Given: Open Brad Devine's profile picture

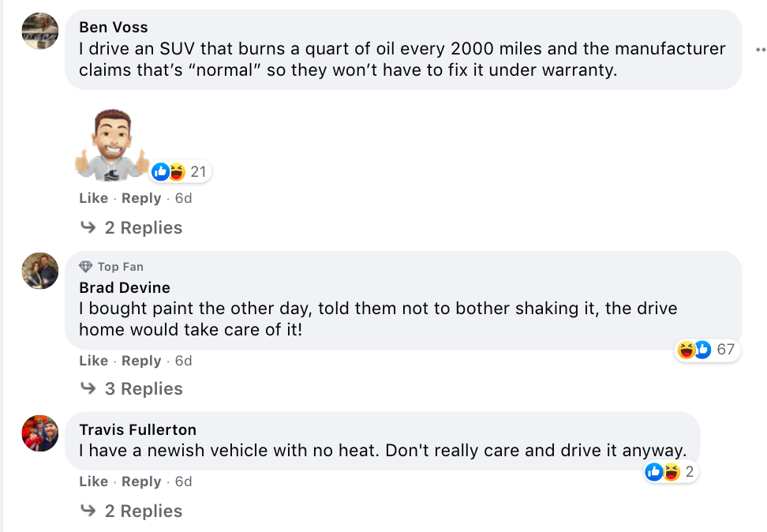Looking at the screenshot, I should coord(39,271).
